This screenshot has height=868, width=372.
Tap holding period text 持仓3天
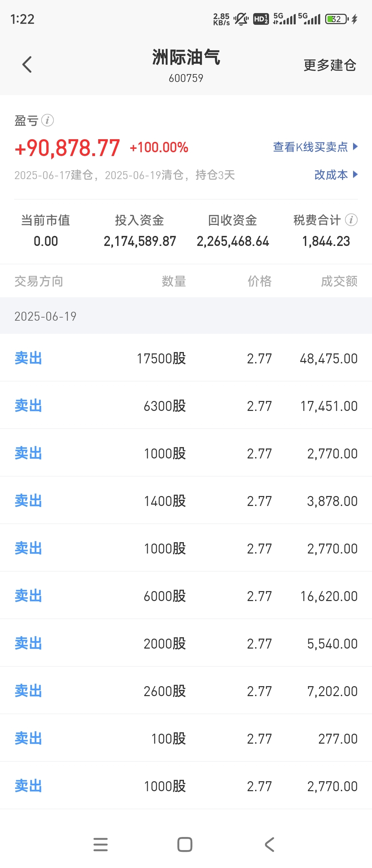[215, 175]
